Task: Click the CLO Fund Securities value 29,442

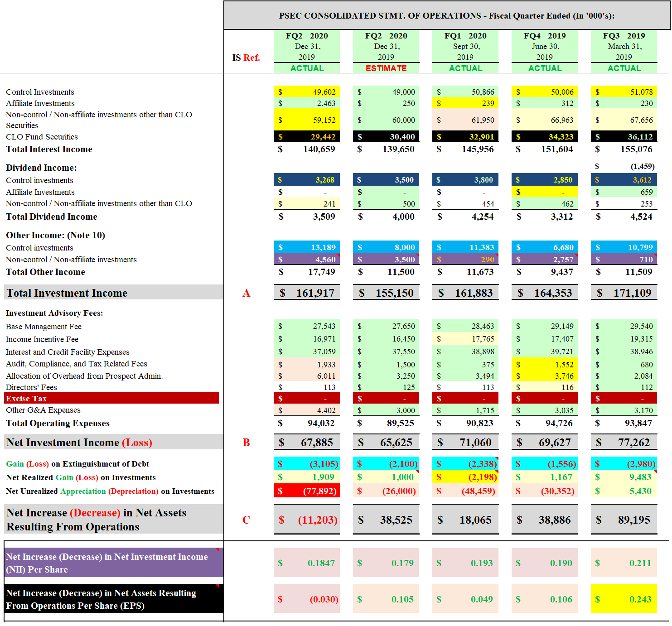Action: point(323,137)
